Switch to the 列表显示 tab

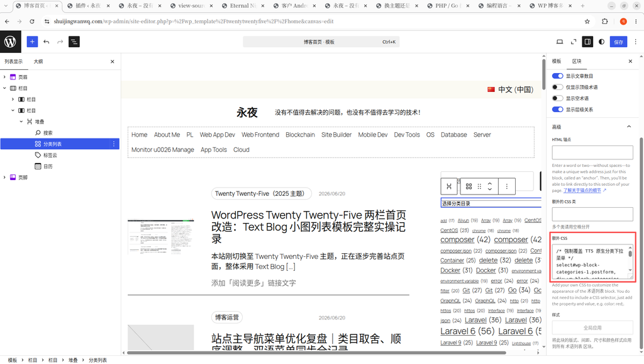(14, 61)
